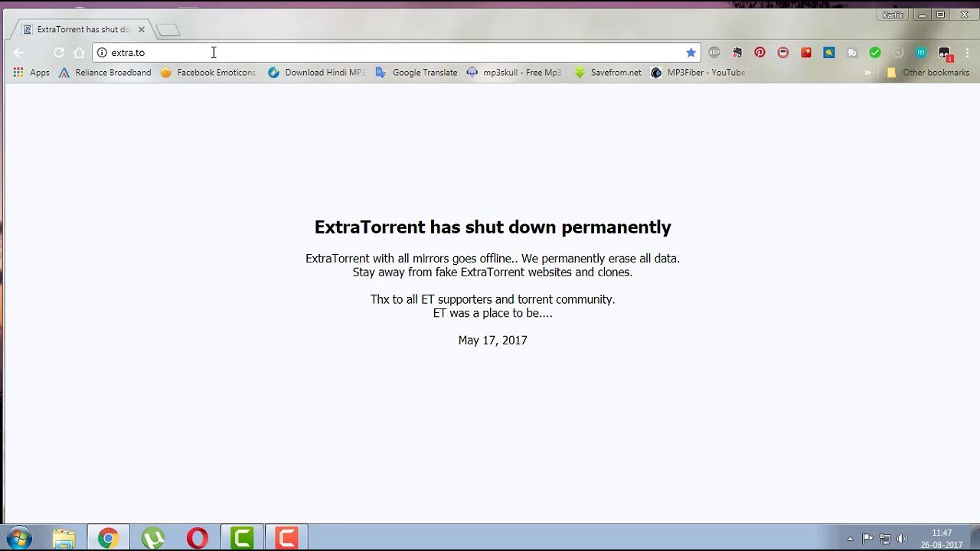Open green Camtasia app in taskbar
Viewport: 980px width, 551px height.
(242, 538)
